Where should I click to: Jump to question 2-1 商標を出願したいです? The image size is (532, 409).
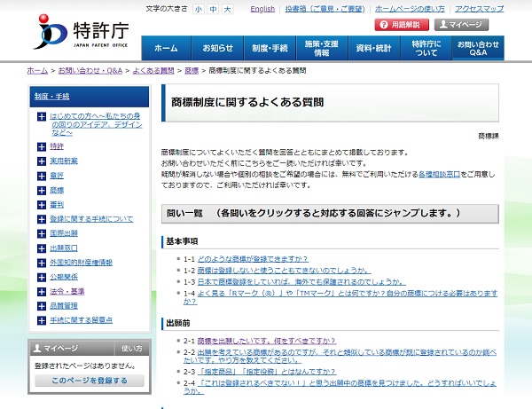tap(267, 341)
